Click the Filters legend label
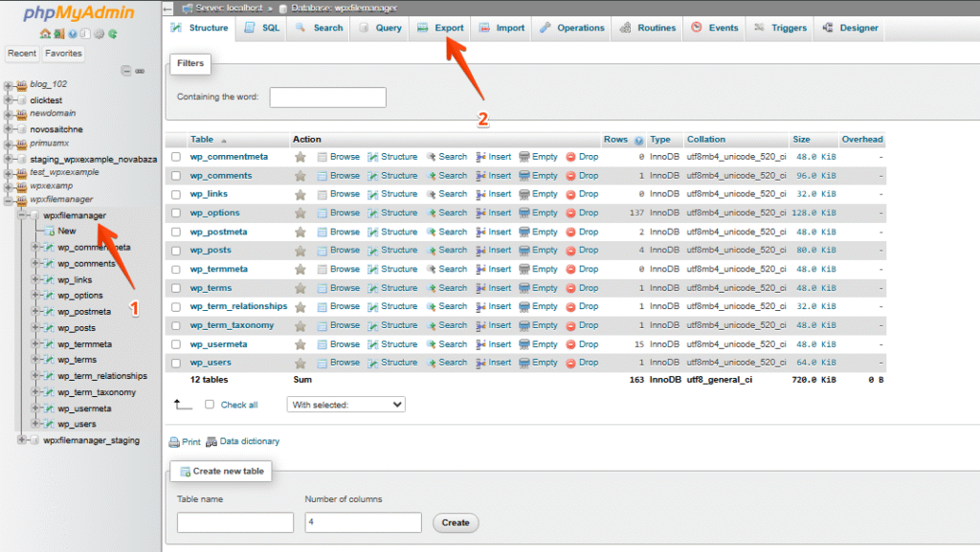Image resolution: width=980 pixels, height=552 pixels. [190, 63]
